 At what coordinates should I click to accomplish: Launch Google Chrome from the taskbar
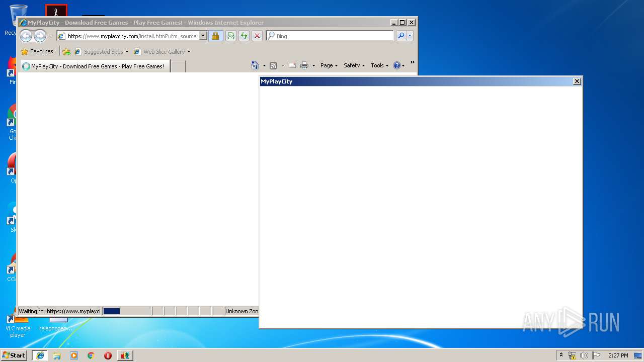pyautogui.click(x=91, y=355)
